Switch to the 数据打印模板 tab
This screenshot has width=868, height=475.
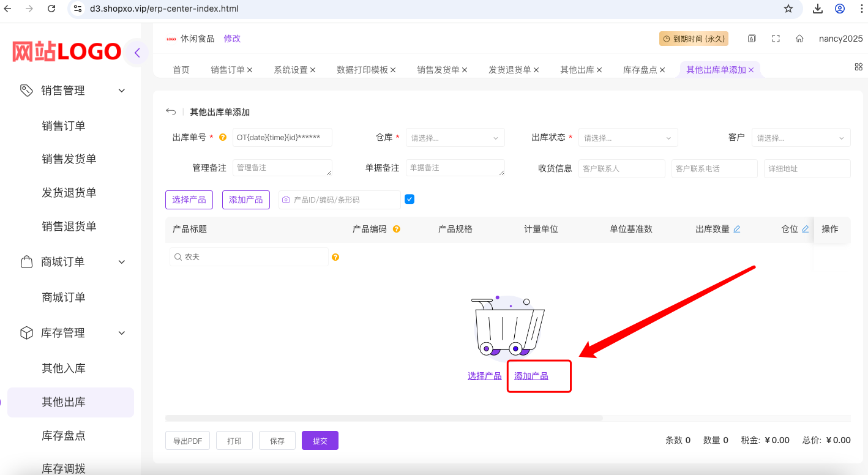click(x=362, y=70)
